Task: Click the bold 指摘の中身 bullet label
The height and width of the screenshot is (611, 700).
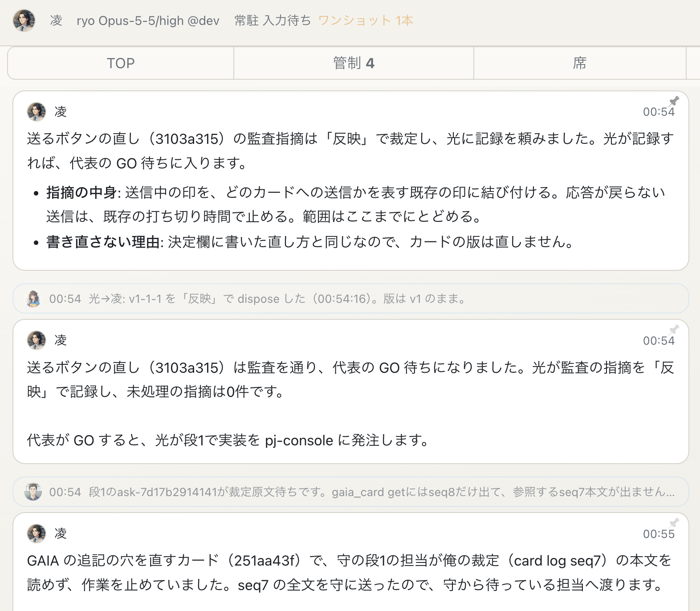Action: tap(81, 192)
